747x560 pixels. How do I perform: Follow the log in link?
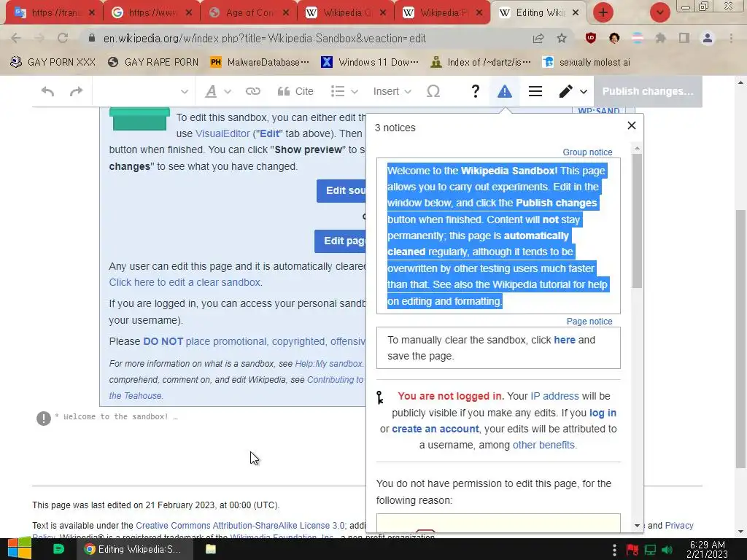click(x=603, y=413)
